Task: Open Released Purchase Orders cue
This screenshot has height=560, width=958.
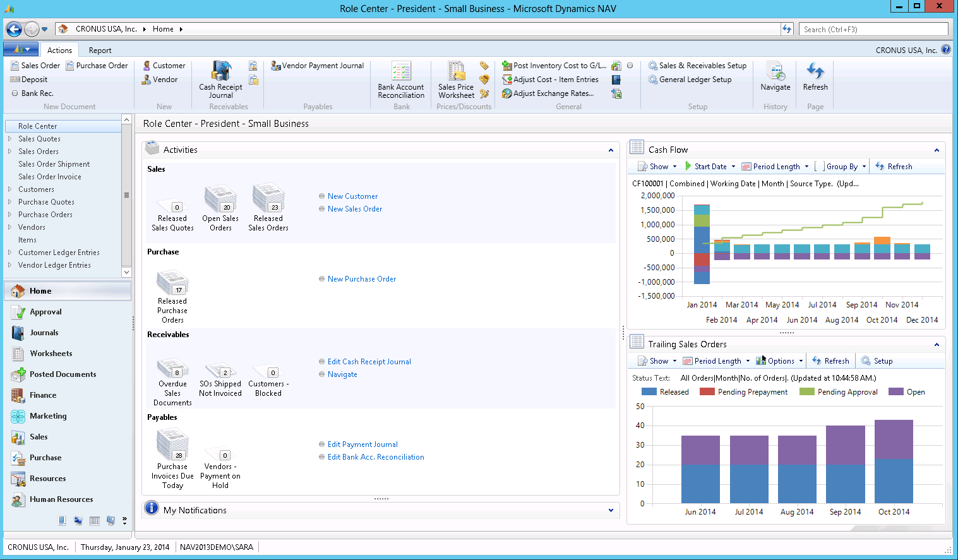Action: click(x=172, y=297)
